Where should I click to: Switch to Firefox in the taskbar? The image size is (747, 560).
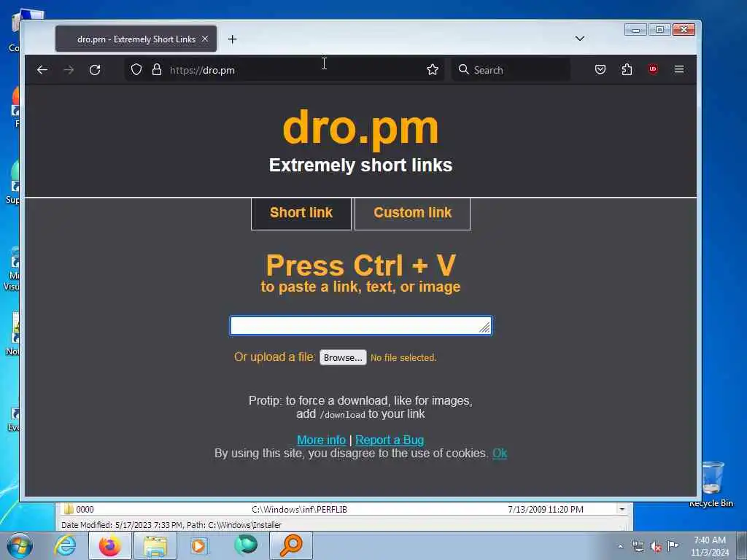coord(110,545)
